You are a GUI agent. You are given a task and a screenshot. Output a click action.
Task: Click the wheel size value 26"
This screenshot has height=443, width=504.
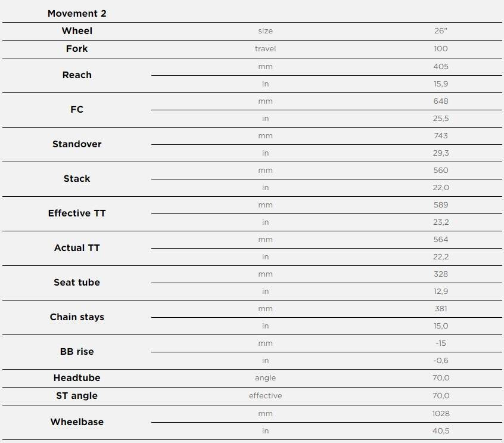pyautogui.click(x=441, y=31)
